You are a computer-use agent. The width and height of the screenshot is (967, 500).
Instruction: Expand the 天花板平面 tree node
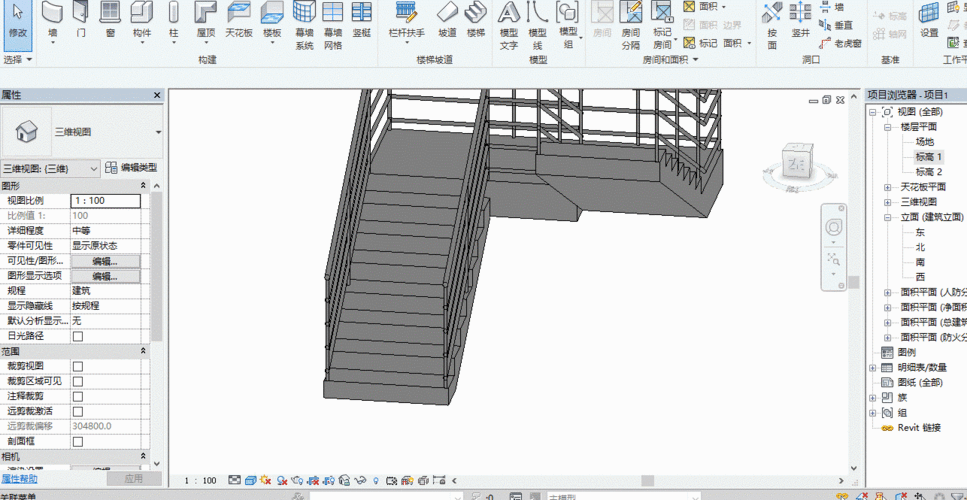(888, 187)
